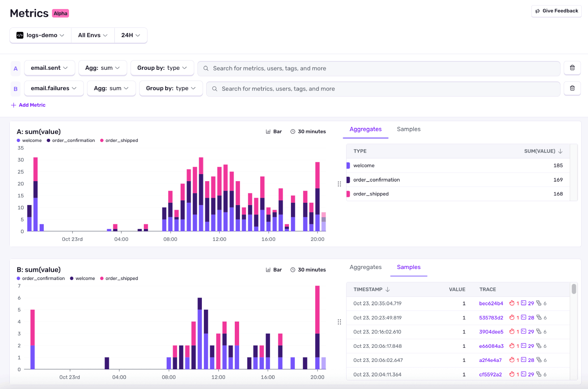Screen dimensions: 588x389
Task: Click the metric A search input field
Action: point(379,68)
